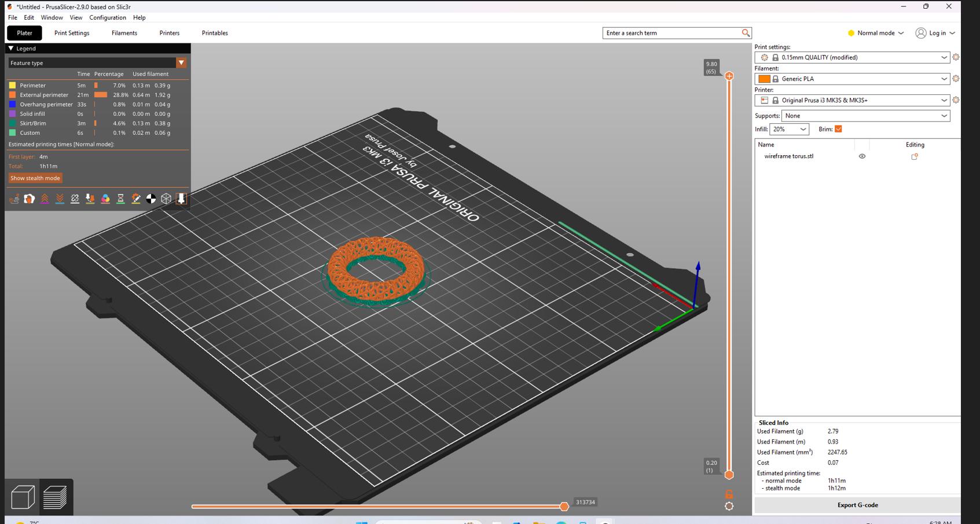980x524 pixels.
Task: Click the Show stealth mode button
Action: point(35,178)
